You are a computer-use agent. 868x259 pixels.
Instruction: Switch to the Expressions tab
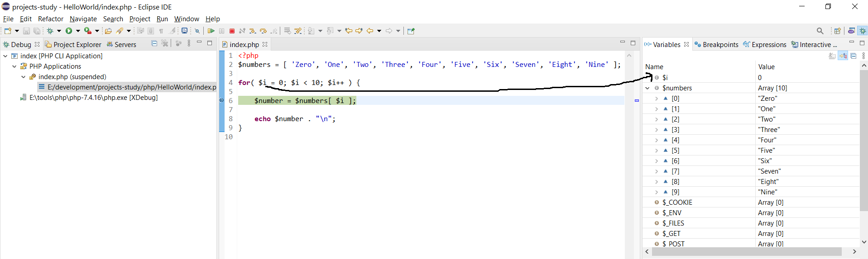click(x=765, y=44)
